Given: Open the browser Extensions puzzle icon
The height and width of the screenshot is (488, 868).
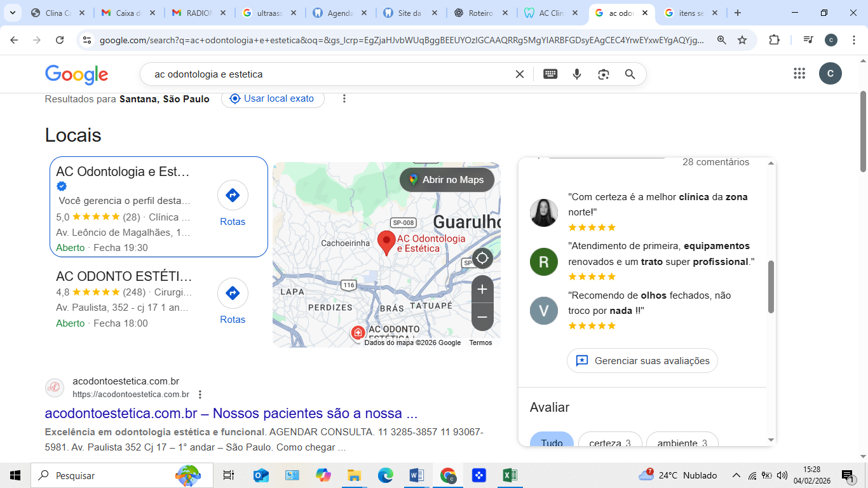Looking at the screenshot, I should [x=775, y=39].
